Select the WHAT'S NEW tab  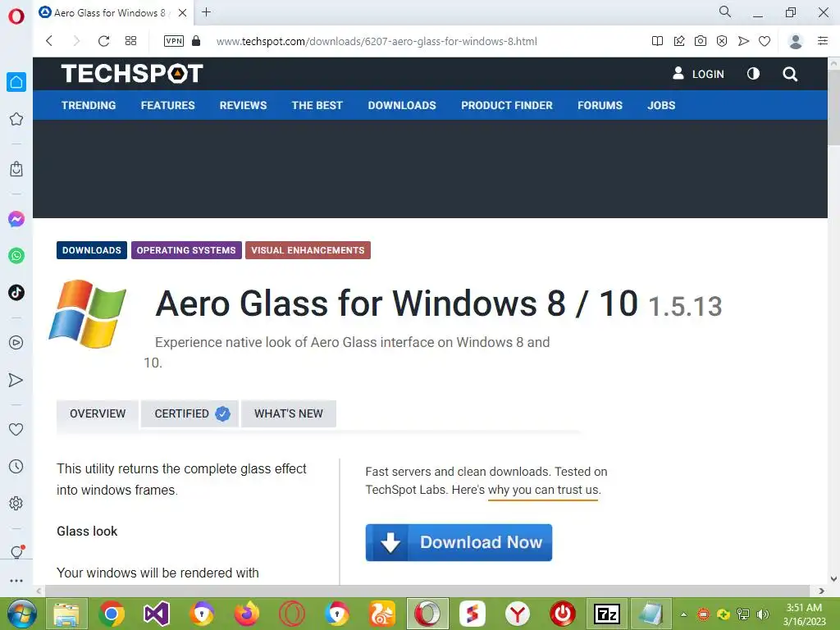(x=289, y=413)
